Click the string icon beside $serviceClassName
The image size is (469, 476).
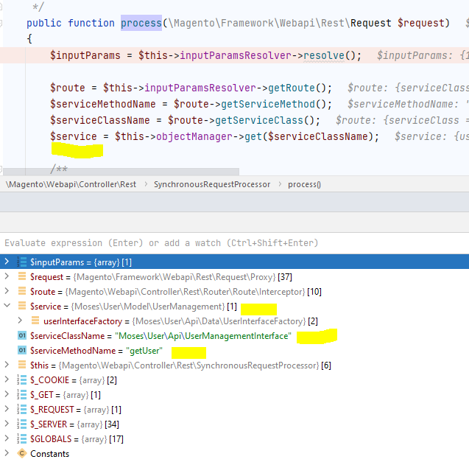click(x=21, y=336)
